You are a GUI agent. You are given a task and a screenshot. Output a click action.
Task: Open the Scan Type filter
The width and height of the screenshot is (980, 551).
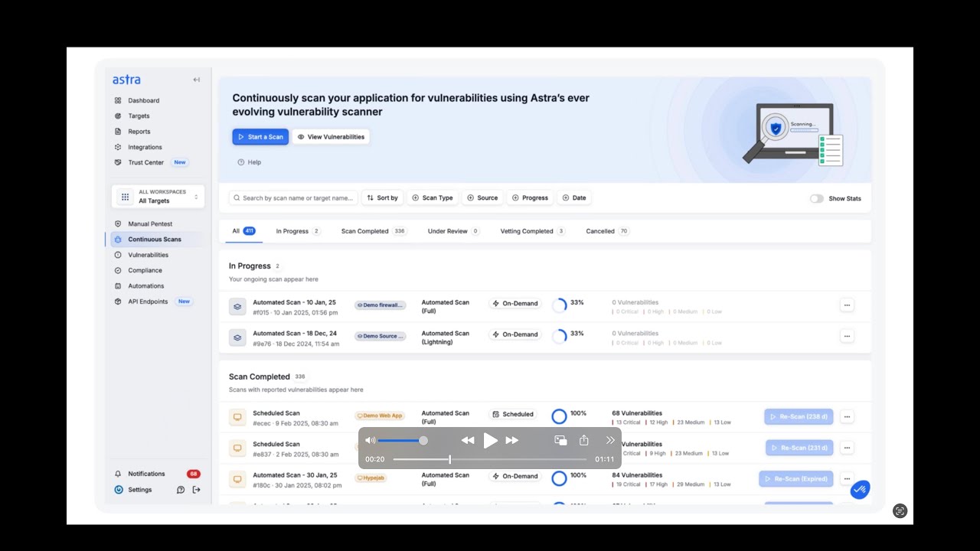(x=433, y=197)
